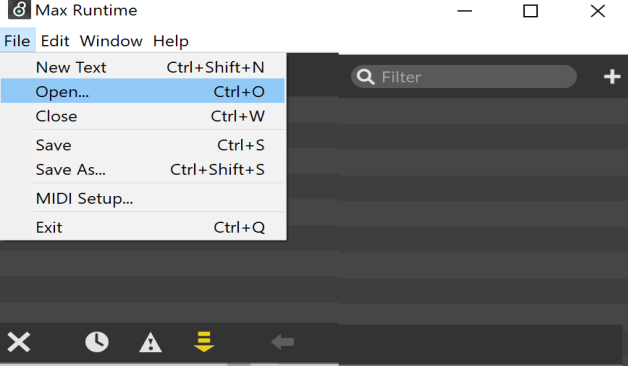Click the magnifier icon in the Filter box
This screenshot has height=367, width=629.
pyautogui.click(x=365, y=76)
